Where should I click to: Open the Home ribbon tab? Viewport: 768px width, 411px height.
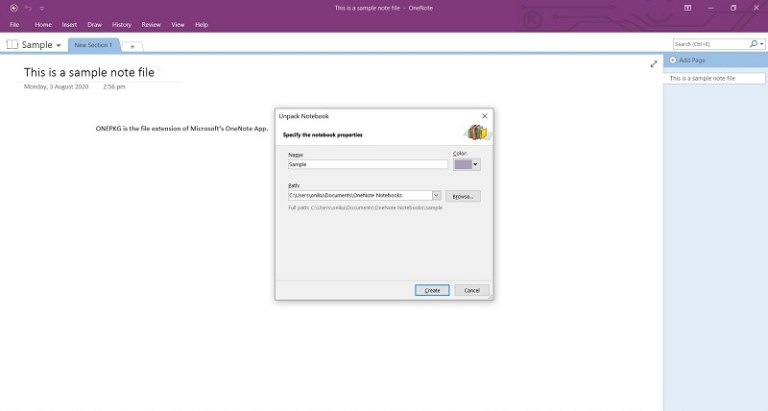(x=43, y=24)
